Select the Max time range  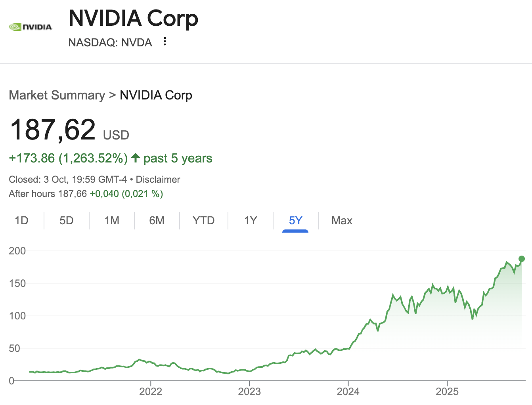point(341,220)
